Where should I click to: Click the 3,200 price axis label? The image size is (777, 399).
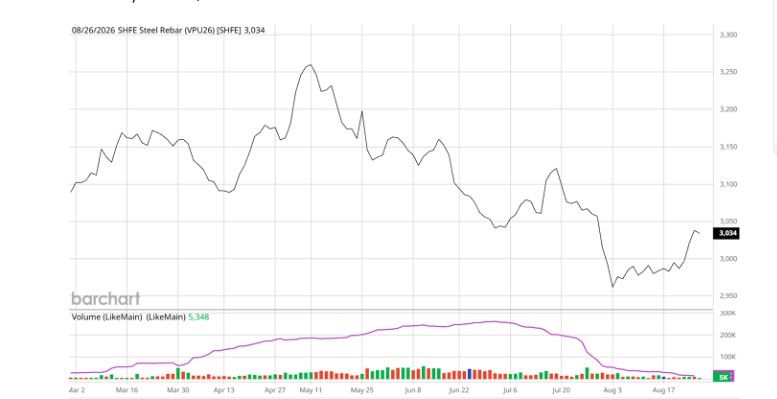point(728,110)
